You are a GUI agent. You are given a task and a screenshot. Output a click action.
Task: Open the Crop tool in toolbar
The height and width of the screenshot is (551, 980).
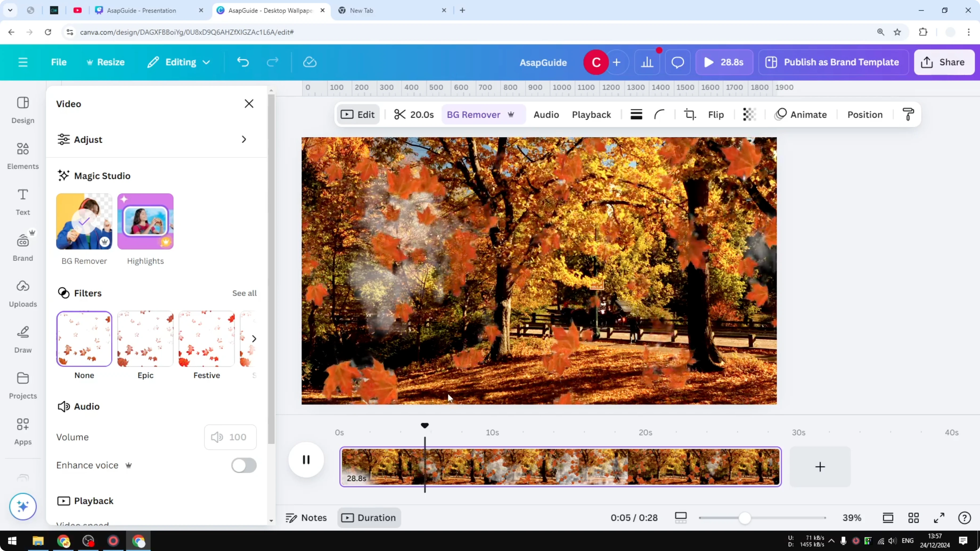(x=690, y=114)
